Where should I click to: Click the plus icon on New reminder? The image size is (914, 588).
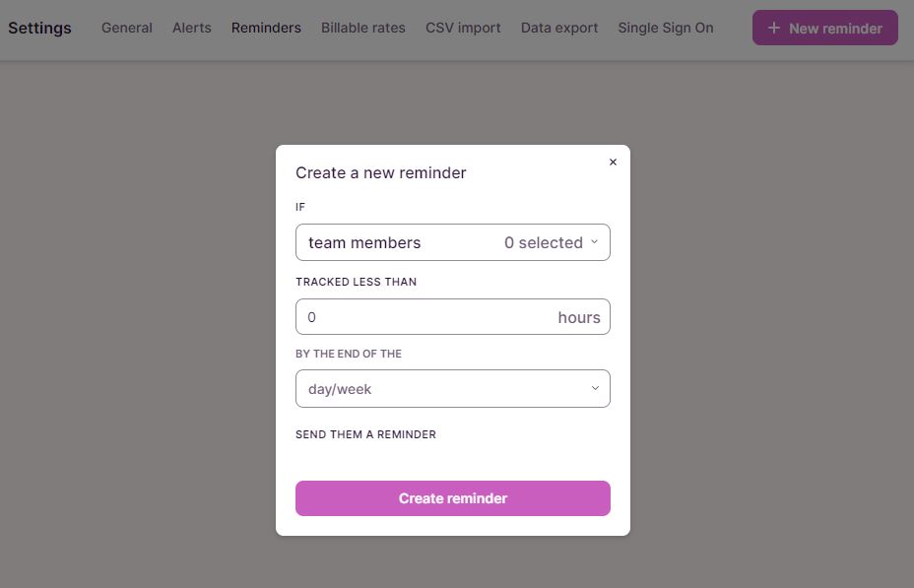pos(773,29)
